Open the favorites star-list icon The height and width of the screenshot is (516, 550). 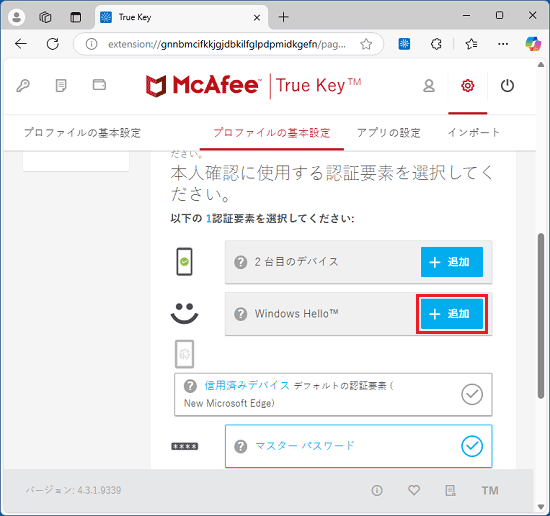click(471, 44)
